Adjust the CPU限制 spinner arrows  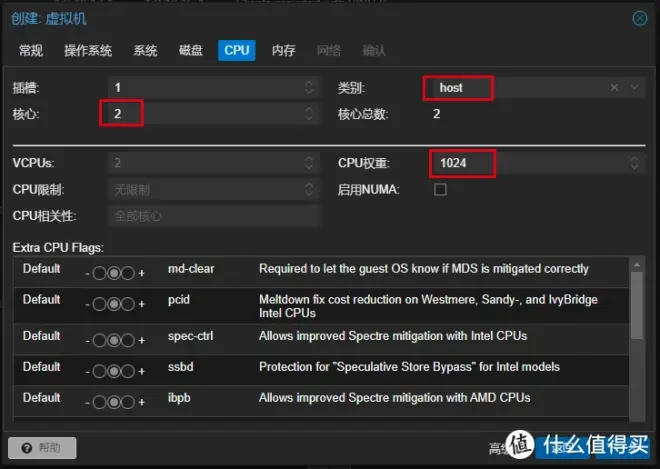pyautogui.click(x=309, y=189)
